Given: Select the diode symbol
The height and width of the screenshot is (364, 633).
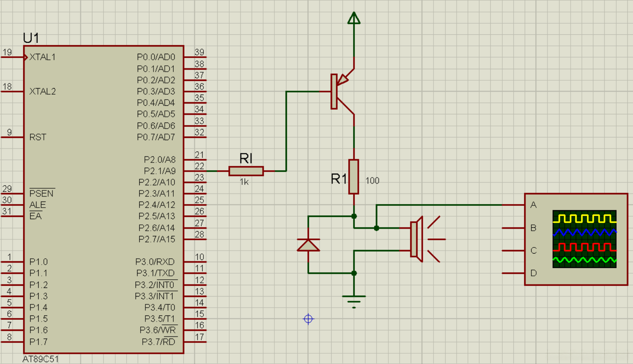Looking at the screenshot, I should (308, 245).
